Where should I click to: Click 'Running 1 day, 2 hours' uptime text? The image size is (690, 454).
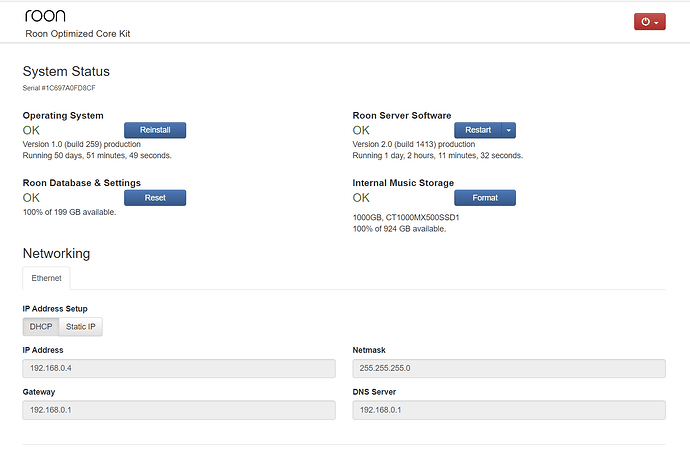438,156
